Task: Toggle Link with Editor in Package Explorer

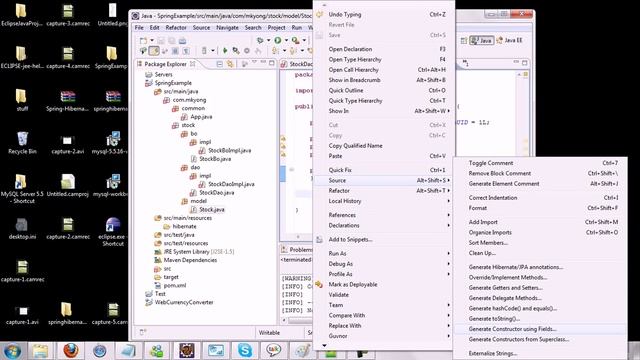Action: (230, 64)
